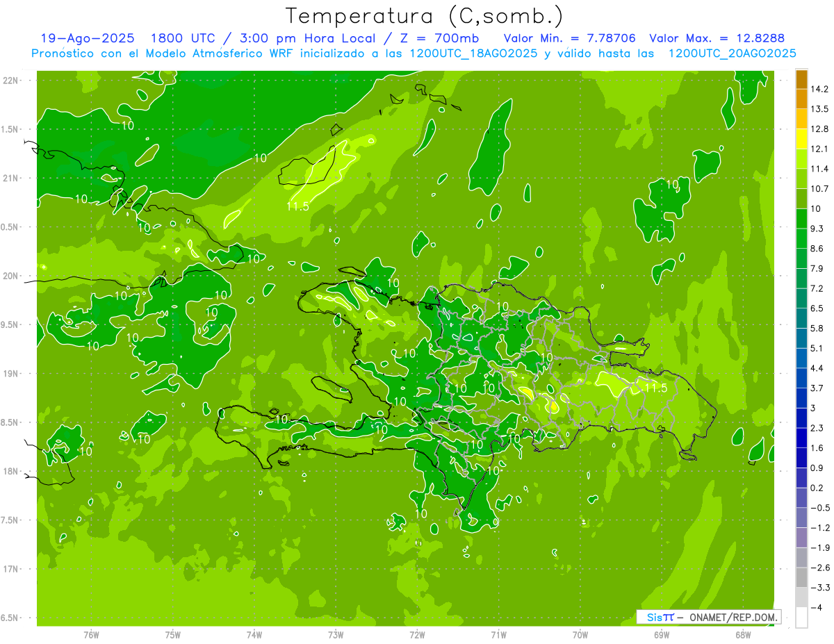834x644 pixels.
Task: Click the "18N" latitude axis label
Action: pos(11,471)
